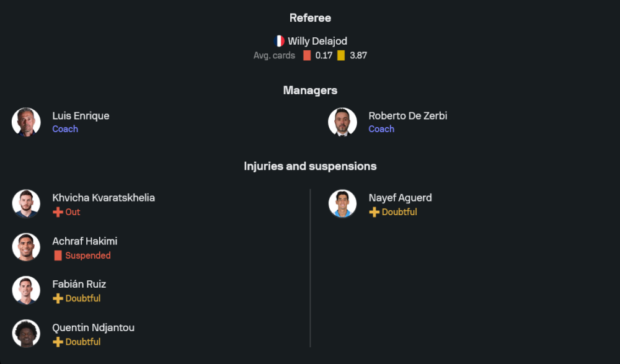The width and height of the screenshot is (620, 364).
Task: Click the yellow Doubtful cross under Fabián Ruiz
Action: coord(58,299)
